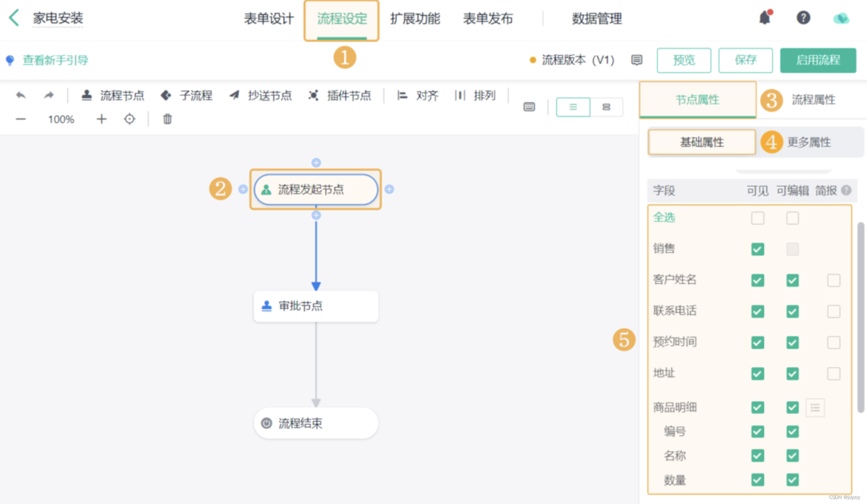The image size is (867, 504).
Task: Open the 排列 arrangement tool
Action: pyautogui.click(x=475, y=96)
